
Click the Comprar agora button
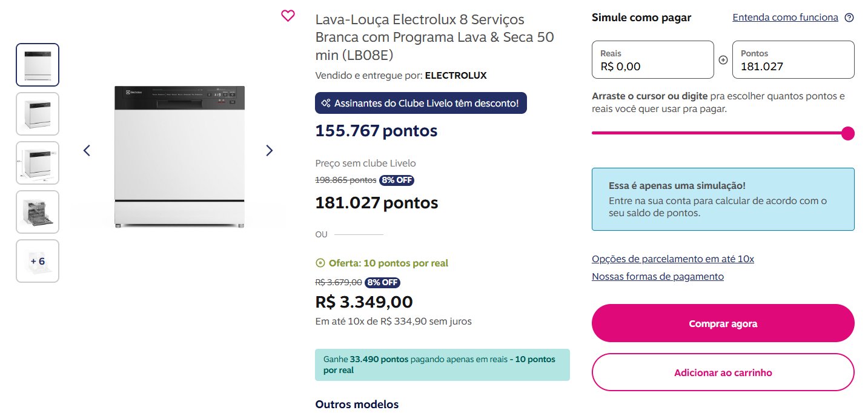[x=723, y=324]
